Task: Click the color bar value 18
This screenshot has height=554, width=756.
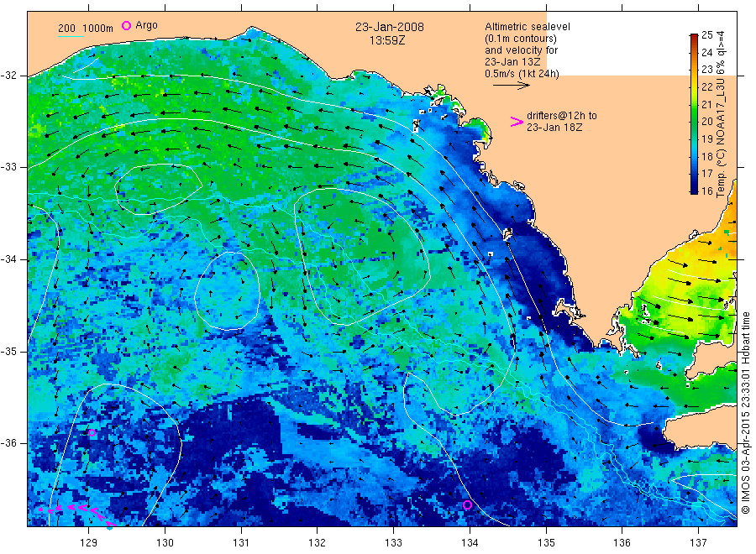Action: coord(706,156)
